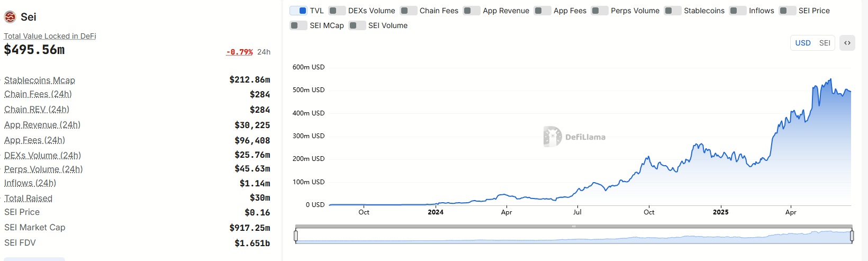
Task: Click the Stablecoins Mcap label
Action: pyautogui.click(x=40, y=80)
